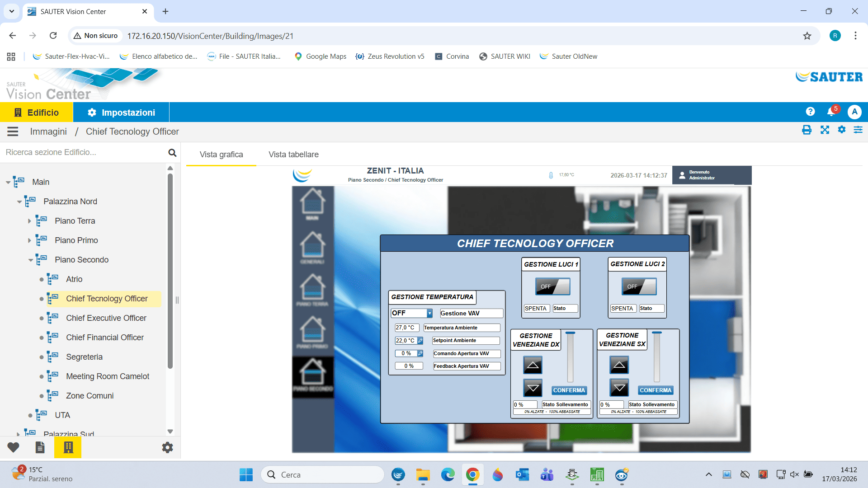Click the fullscreen expand icon
Viewport: 868px width, 488px height.
[x=825, y=130]
